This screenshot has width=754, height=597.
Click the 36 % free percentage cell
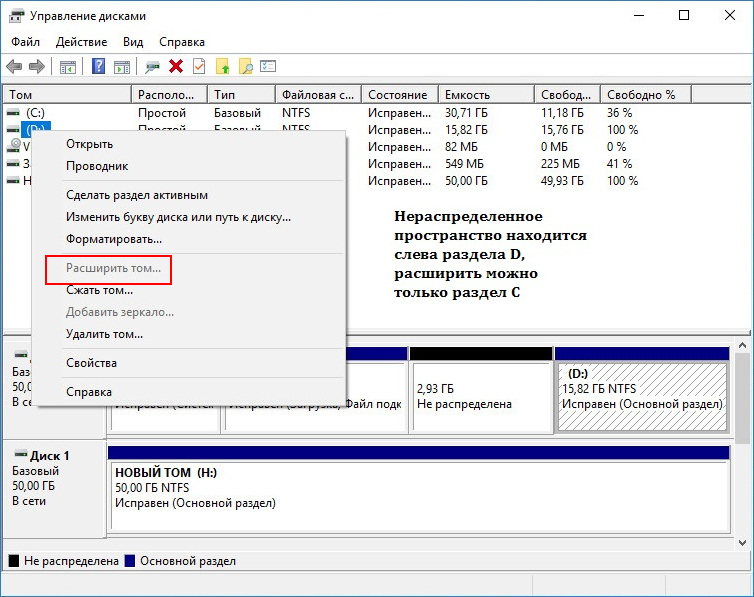619,112
